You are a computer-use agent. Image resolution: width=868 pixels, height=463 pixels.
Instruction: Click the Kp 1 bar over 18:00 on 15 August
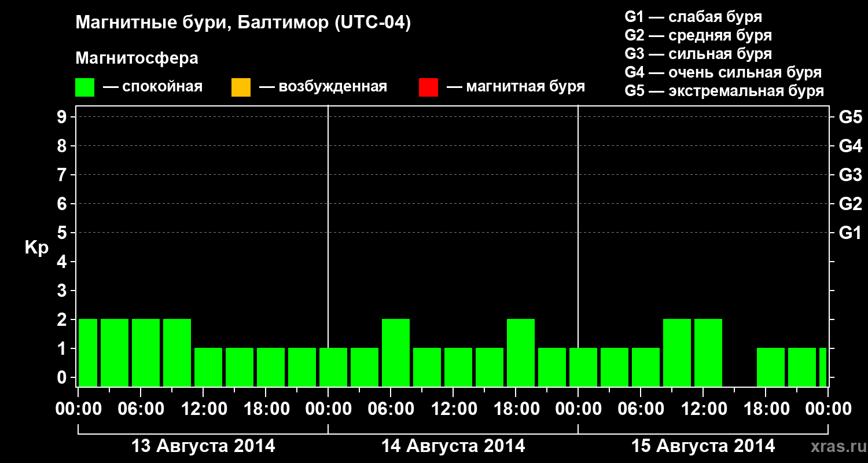point(771,367)
